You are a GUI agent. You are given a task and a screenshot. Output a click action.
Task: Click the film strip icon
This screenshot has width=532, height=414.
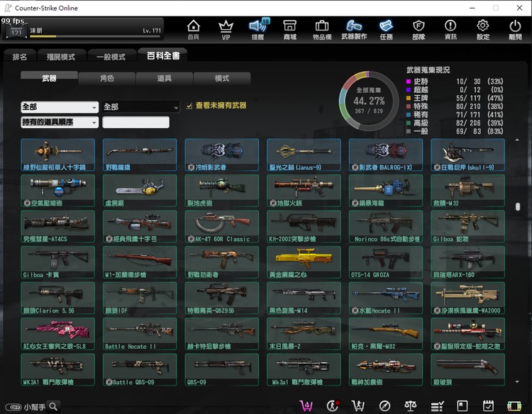click(x=514, y=406)
